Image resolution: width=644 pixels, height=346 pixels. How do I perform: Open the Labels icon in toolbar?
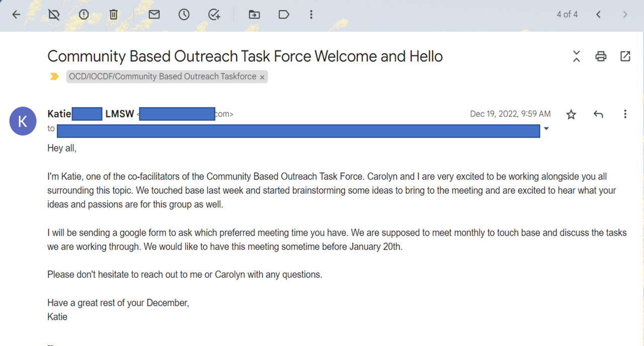(284, 15)
